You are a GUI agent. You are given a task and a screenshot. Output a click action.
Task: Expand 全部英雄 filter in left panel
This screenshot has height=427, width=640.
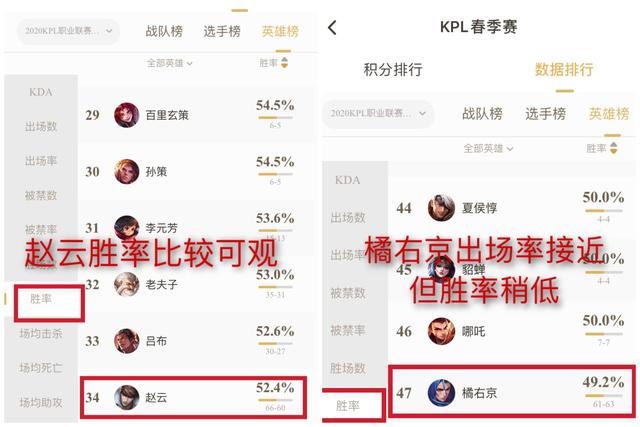(169, 63)
